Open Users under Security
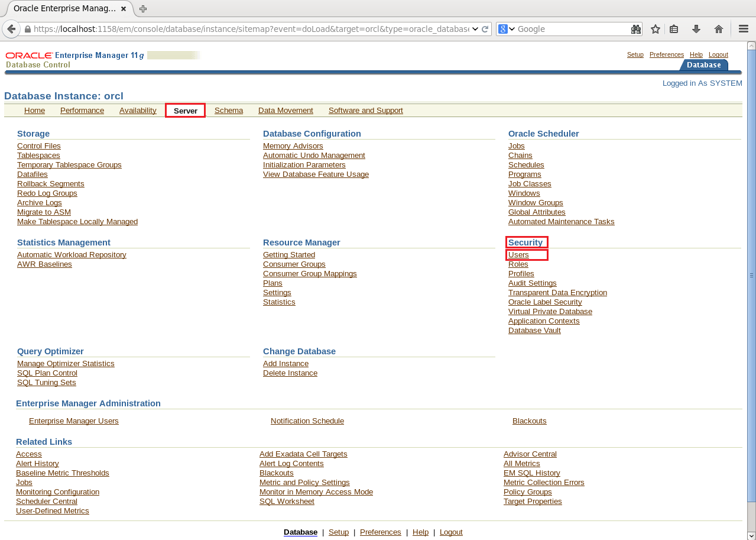756x540 pixels. pyautogui.click(x=518, y=255)
